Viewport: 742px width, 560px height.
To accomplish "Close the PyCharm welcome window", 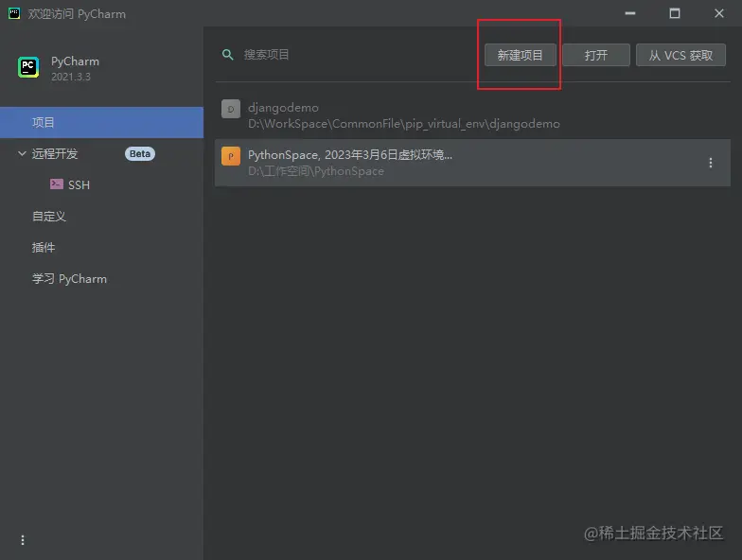I will (x=719, y=13).
